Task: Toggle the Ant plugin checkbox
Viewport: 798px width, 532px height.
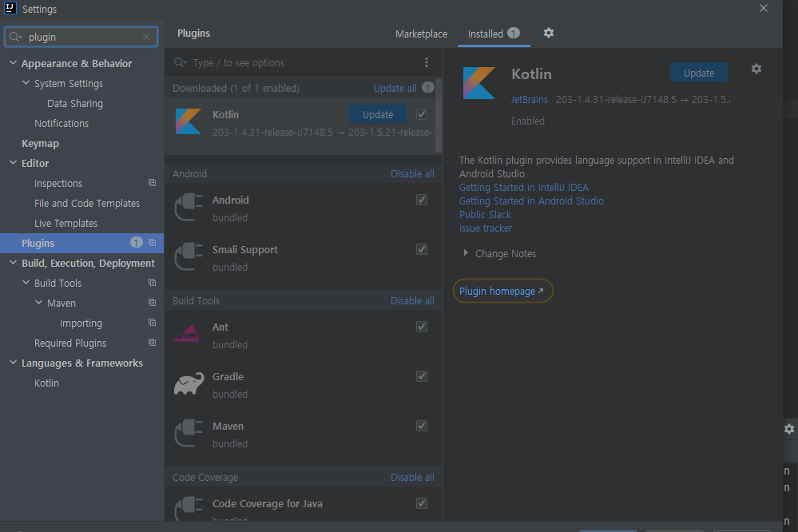Action: pos(422,327)
